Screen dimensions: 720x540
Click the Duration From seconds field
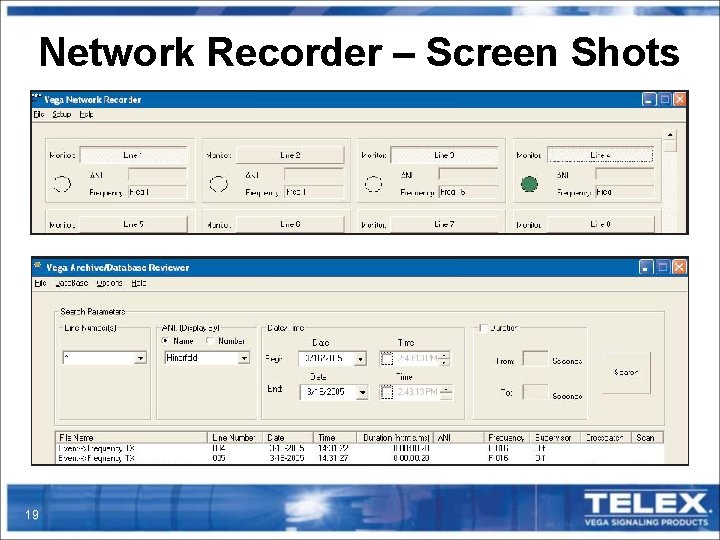click(x=535, y=359)
